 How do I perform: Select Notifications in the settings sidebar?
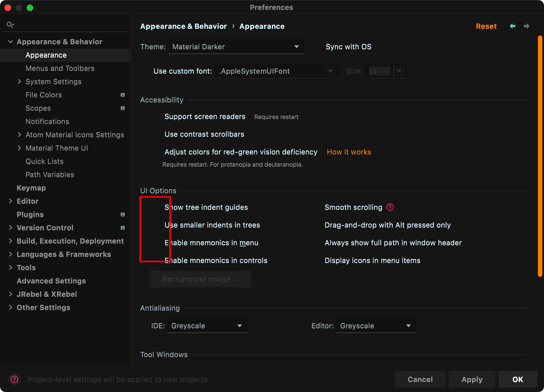(47, 121)
